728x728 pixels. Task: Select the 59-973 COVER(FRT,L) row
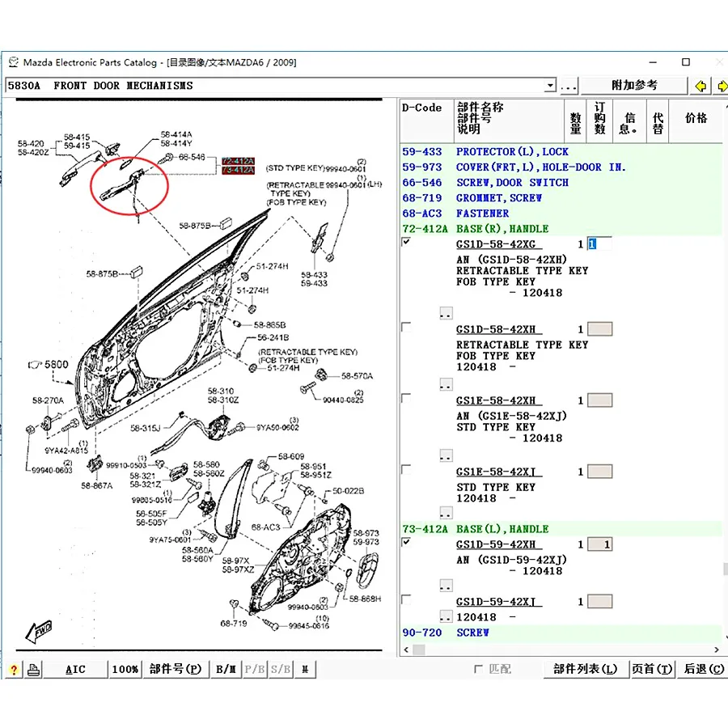(561, 167)
